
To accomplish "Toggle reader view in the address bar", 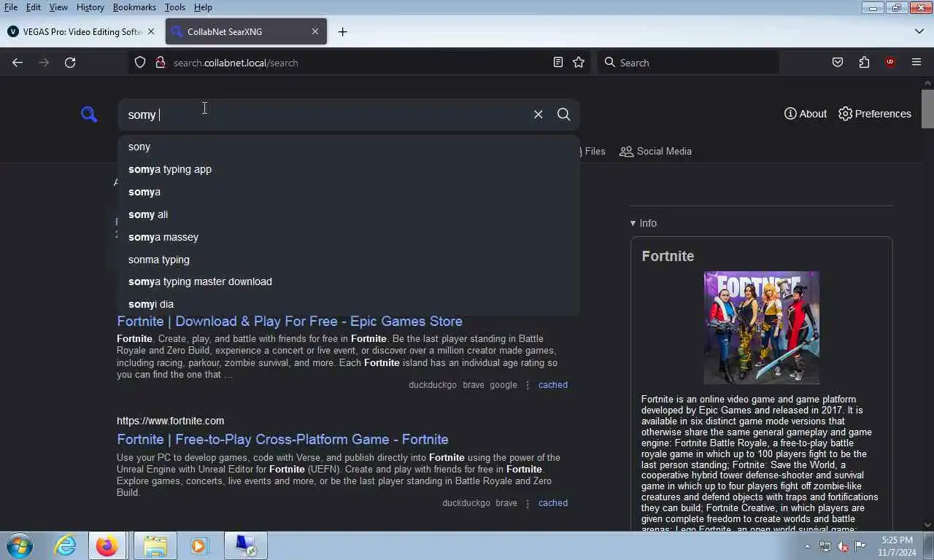I will click(x=558, y=63).
